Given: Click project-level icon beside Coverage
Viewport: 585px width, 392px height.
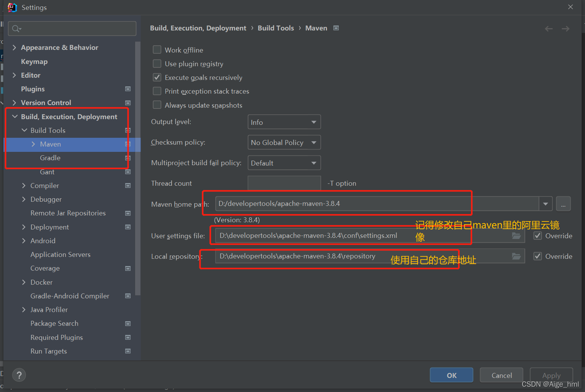Looking at the screenshot, I should click(x=128, y=268).
